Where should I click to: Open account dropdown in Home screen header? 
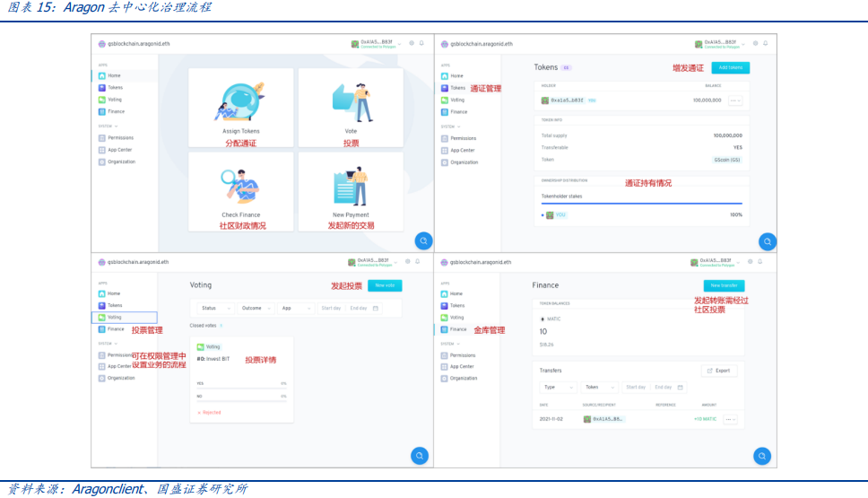(377, 44)
